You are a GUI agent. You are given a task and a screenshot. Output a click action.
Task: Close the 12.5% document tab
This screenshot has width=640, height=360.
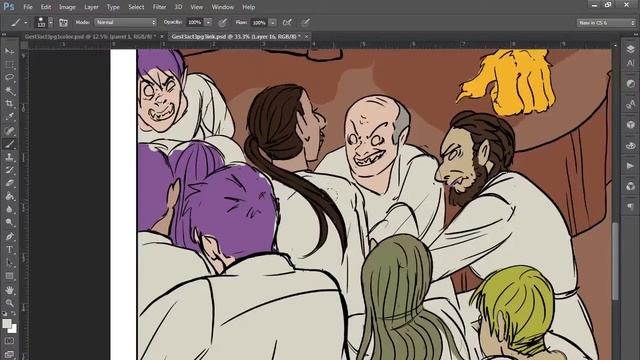point(162,36)
